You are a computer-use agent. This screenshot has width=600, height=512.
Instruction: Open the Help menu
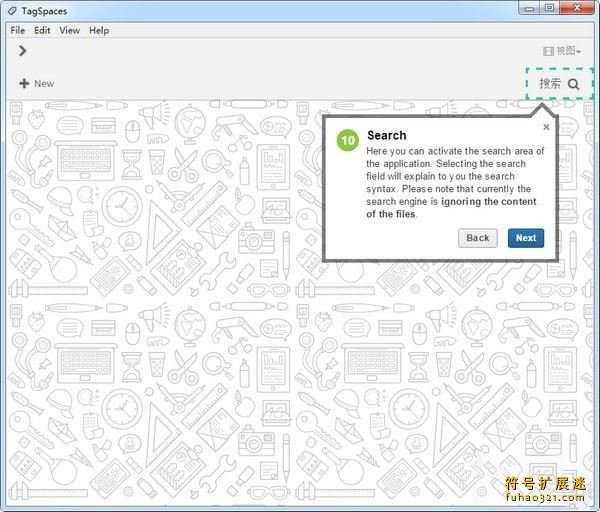pos(99,30)
